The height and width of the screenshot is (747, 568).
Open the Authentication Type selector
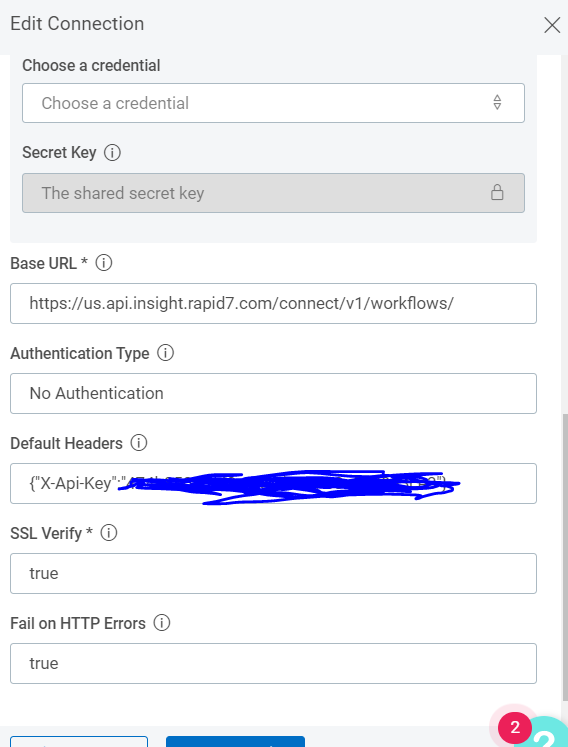point(273,394)
